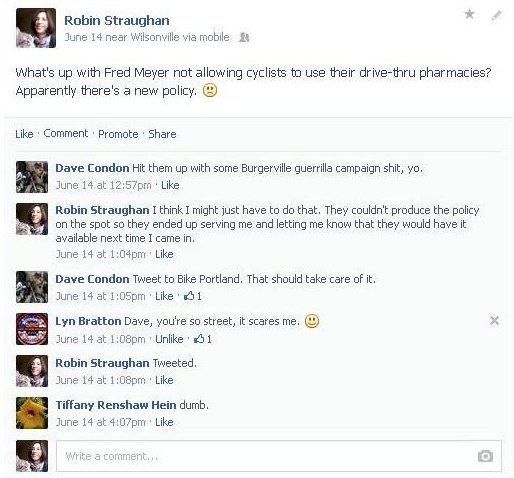Click thumbs-up count on Lyn Bratton's comment
The image size is (514, 478).
[203, 339]
